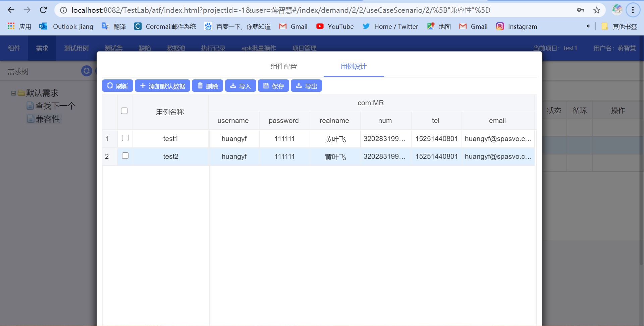The width and height of the screenshot is (644, 326).
Task: Click the site information icon in address bar
Action: [x=63, y=10]
